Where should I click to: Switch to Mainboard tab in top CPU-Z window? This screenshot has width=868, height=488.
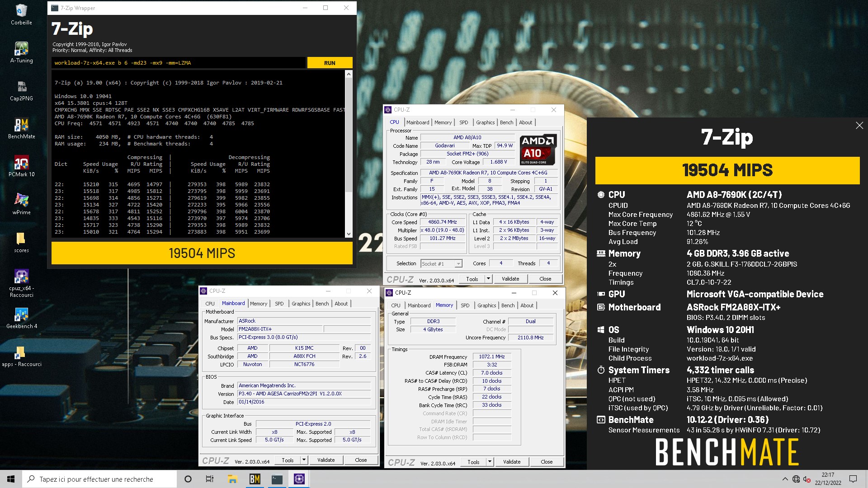tap(418, 122)
